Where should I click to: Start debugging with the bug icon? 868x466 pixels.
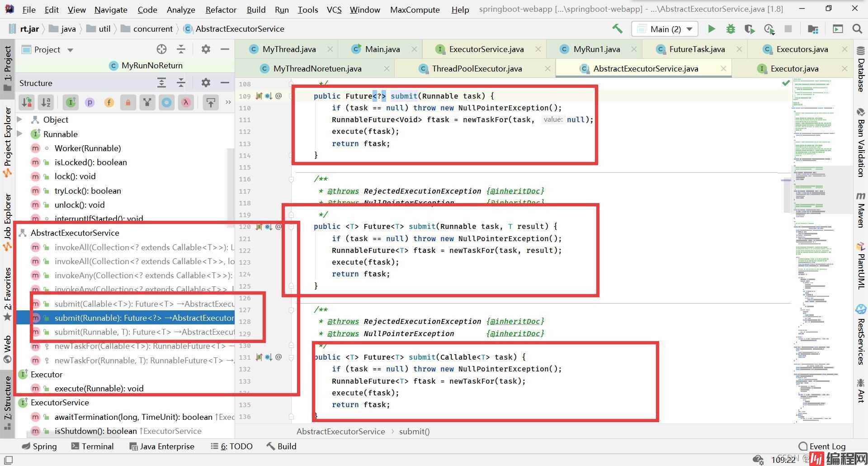[731, 29]
